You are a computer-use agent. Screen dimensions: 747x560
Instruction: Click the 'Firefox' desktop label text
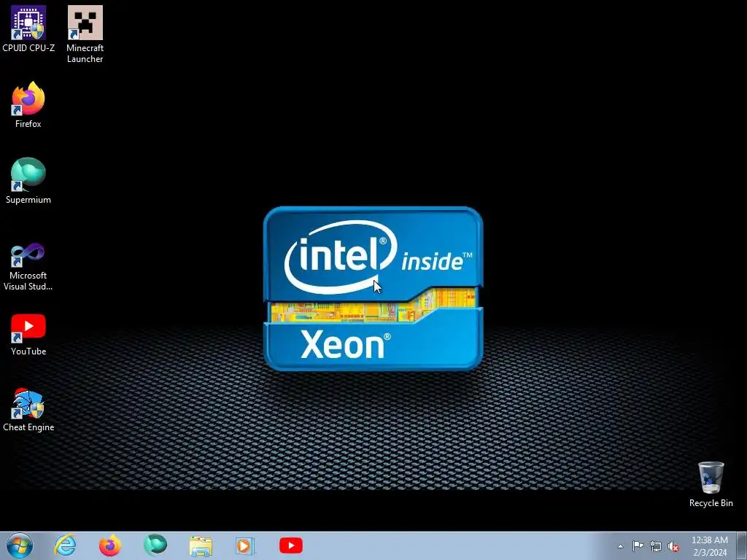[28, 124]
